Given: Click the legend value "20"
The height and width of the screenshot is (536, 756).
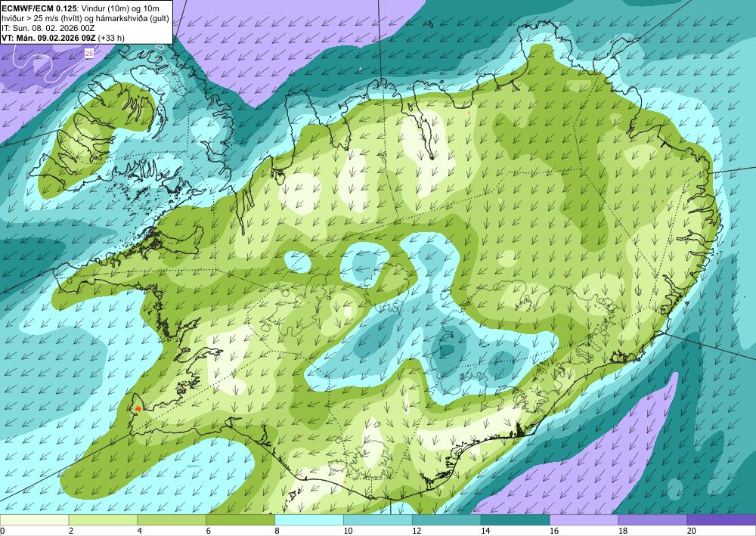Looking at the screenshot, I should pyautogui.click(x=692, y=531).
